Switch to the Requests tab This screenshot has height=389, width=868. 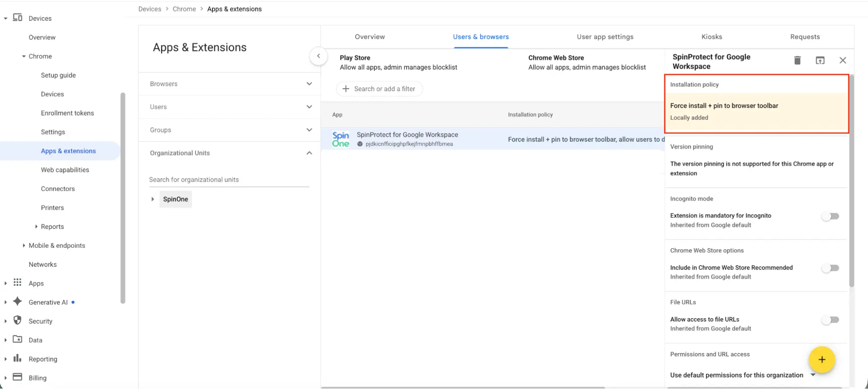click(x=805, y=37)
